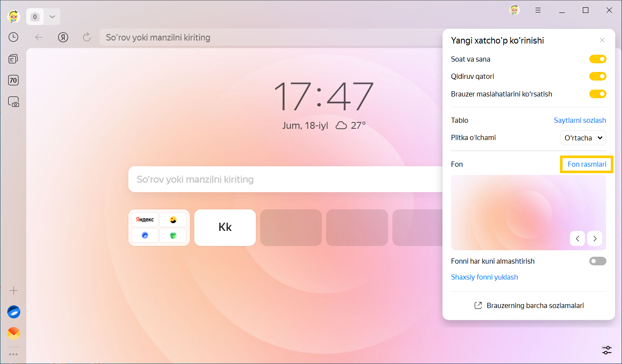This screenshot has width=622, height=364.
Task: Open the Yandex Mail icon in sidebar
Action: (x=14, y=333)
